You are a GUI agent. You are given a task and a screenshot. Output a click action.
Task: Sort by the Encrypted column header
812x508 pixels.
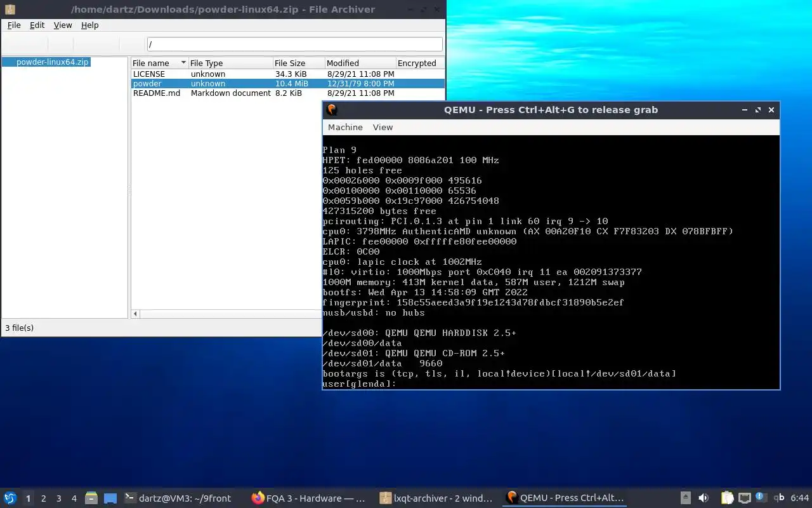click(x=420, y=63)
